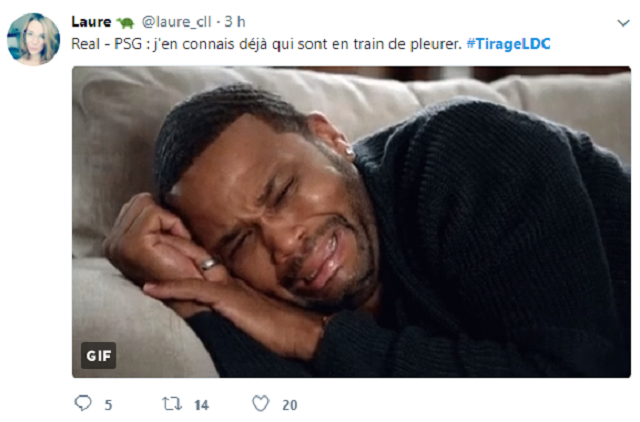This screenshot has height=422, width=640.
Task: Click the handle @laure_cll
Action: point(176,22)
